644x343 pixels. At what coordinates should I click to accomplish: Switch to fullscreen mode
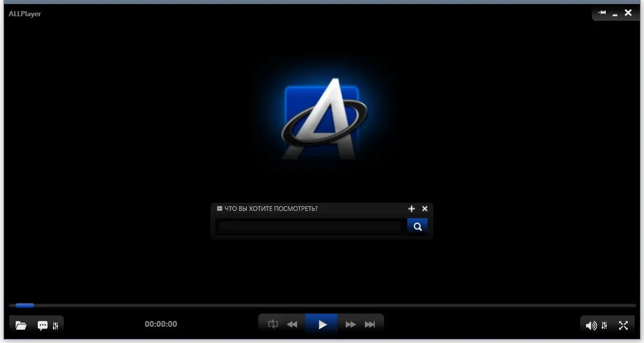(624, 326)
